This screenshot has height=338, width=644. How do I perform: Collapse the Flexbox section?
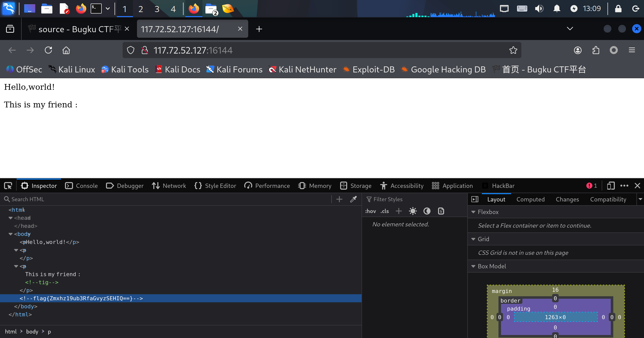tap(473, 212)
